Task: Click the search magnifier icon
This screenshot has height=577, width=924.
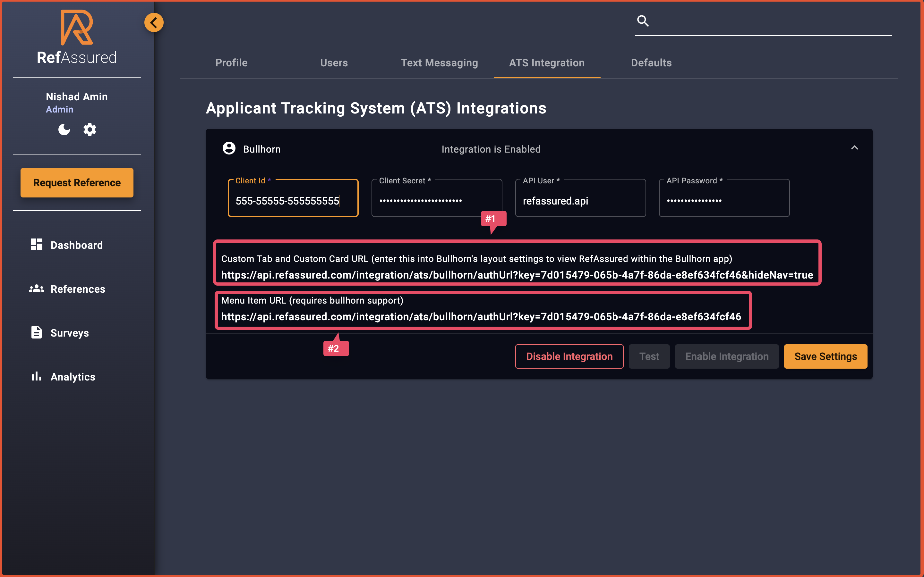Action: point(643,21)
